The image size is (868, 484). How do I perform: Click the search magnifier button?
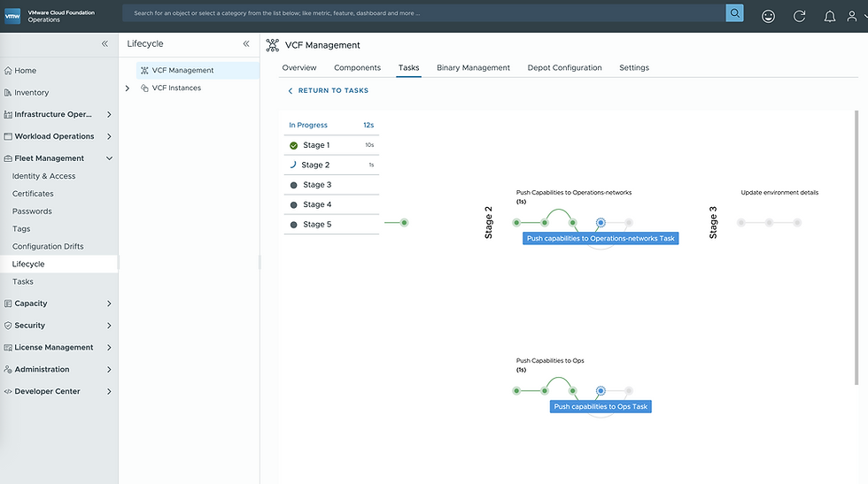pos(734,12)
